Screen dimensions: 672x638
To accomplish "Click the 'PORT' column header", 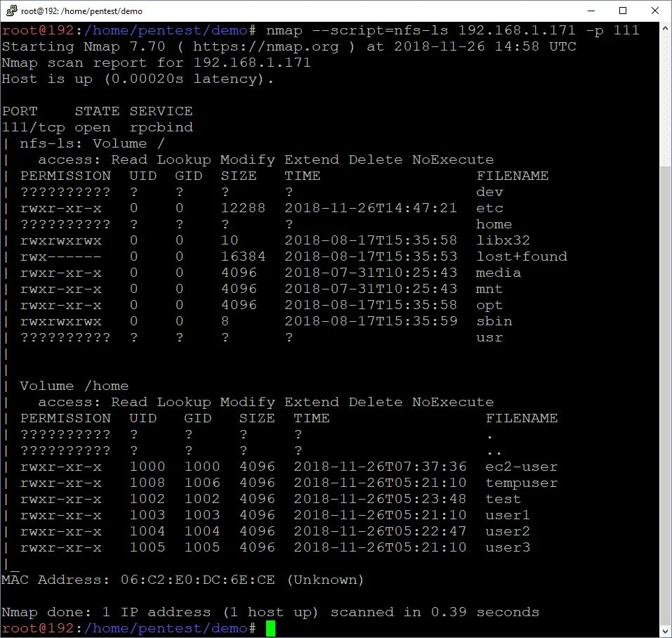I will (20, 112).
